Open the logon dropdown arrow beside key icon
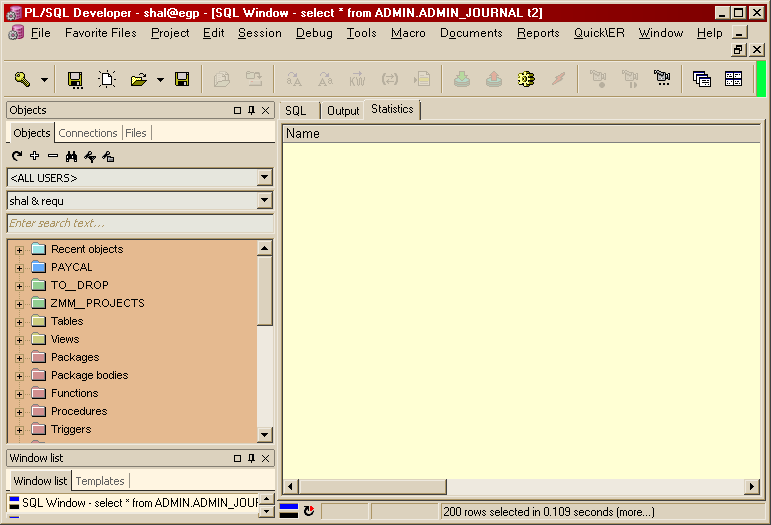Viewport: 771px width, 525px height. coord(44,80)
